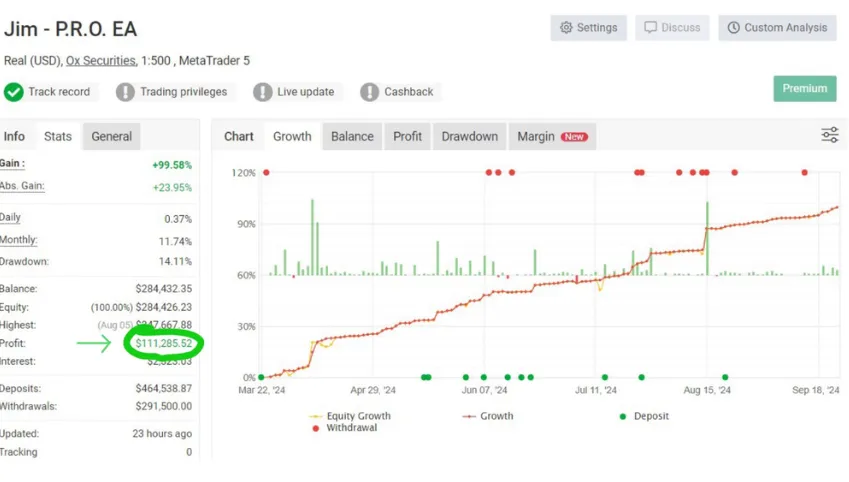Open the Ox Securities broker link
Viewport: 849px width, 482px height.
tap(101, 61)
